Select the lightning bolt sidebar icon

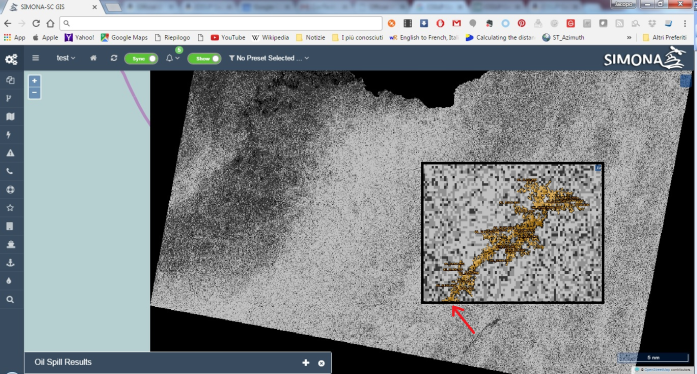click(9, 135)
